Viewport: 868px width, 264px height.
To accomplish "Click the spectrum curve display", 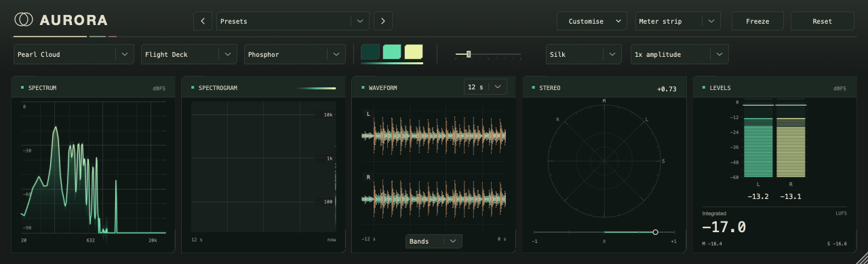I will 94,167.
